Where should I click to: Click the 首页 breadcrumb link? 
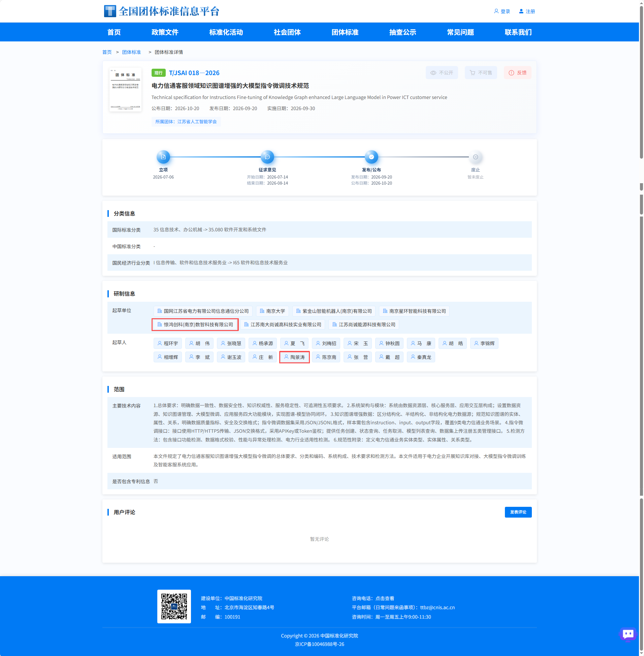(x=107, y=52)
